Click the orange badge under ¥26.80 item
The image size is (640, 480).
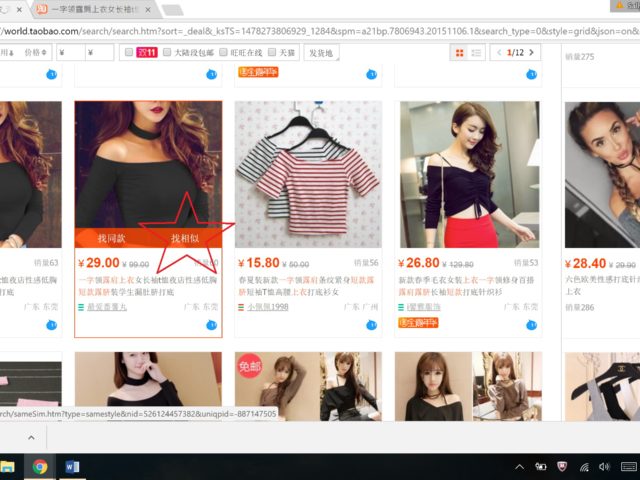tap(418, 323)
